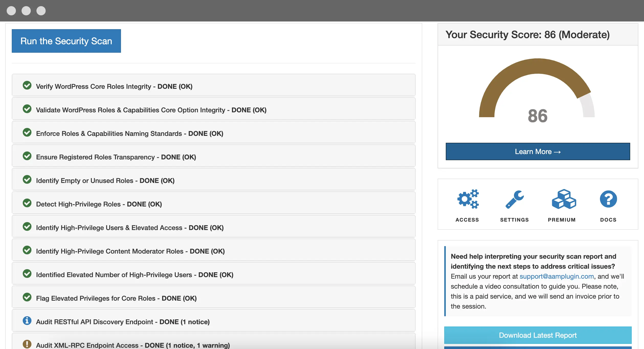The width and height of the screenshot is (644, 349).
Task: Expand Identify High-Privilege Users & Elevated Access row
Action: tap(214, 226)
